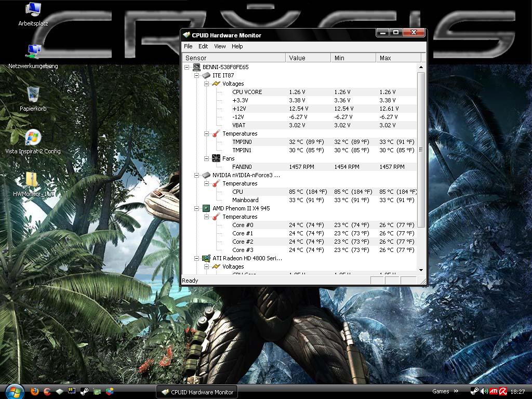Collapse the NVIDIA nVIDIA-nForce3 node
532x399 pixels.
coord(196,175)
